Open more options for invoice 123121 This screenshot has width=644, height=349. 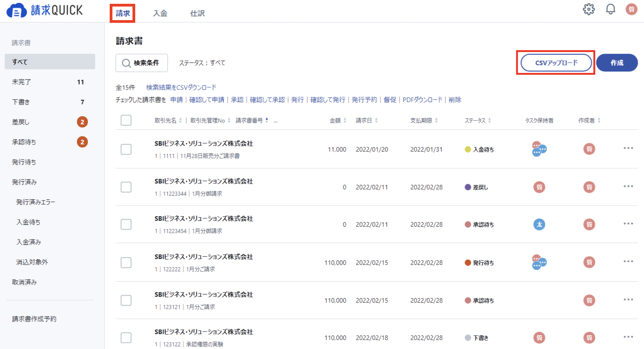tap(628, 300)
